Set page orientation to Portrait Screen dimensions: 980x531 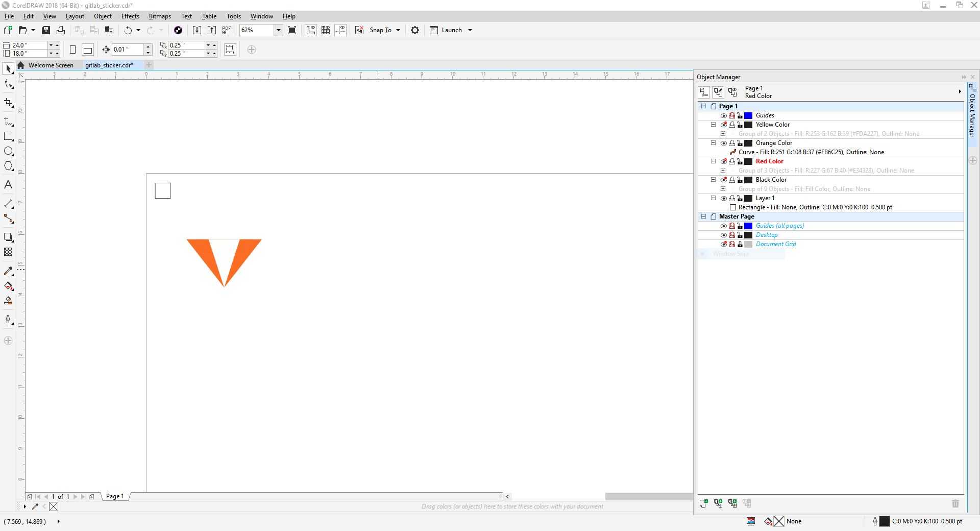(72, 50)
